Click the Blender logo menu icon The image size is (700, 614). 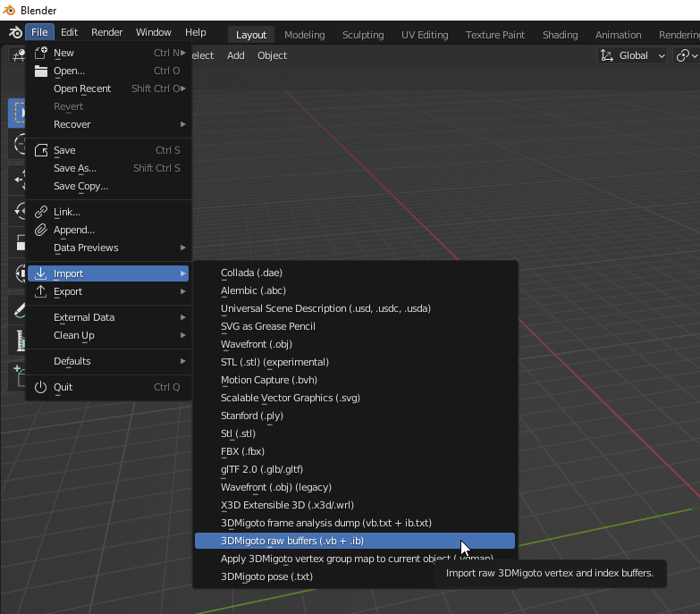15,32
